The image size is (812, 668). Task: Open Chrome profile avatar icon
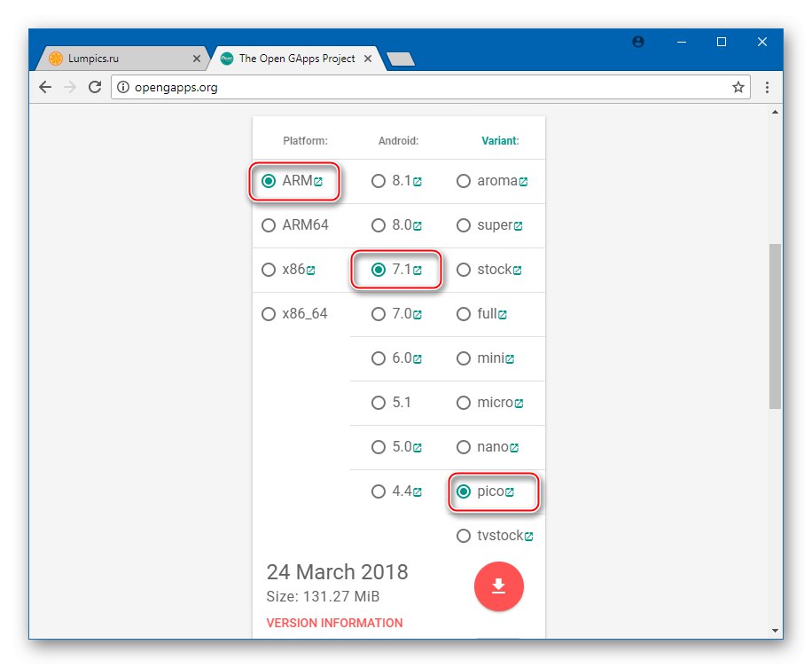click(638, 42)
